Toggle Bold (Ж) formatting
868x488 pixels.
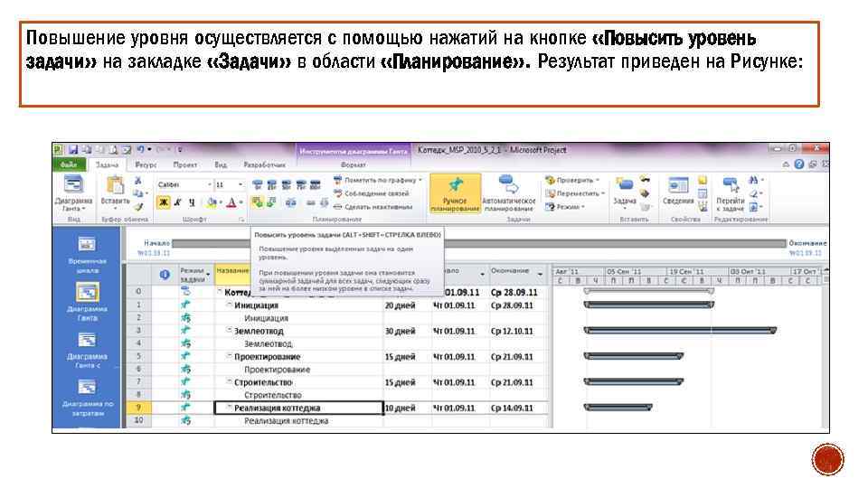164,202
